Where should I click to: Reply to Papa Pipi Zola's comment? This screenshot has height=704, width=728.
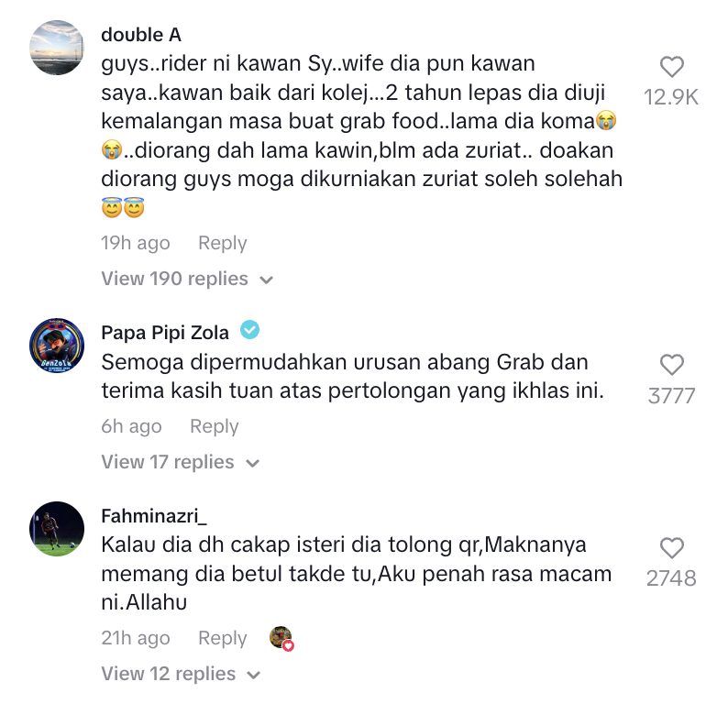pos(214,426)
